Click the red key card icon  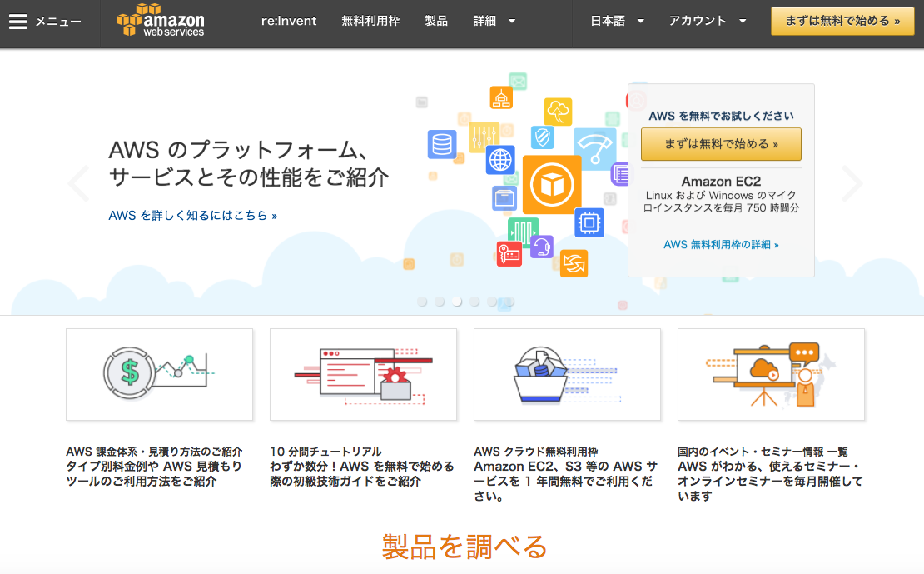509,254
